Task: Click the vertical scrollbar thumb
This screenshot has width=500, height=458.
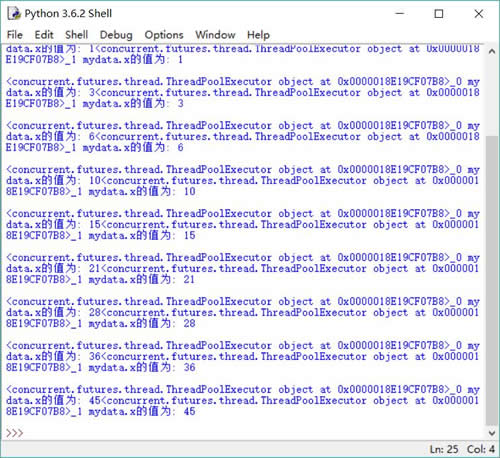Action: (x=492, y=280)
